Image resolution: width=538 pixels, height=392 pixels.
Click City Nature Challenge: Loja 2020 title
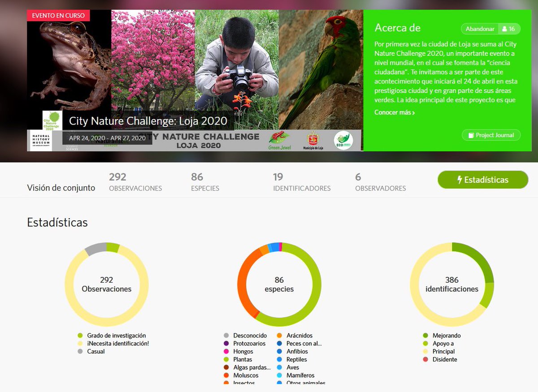(x=148, y=121)
